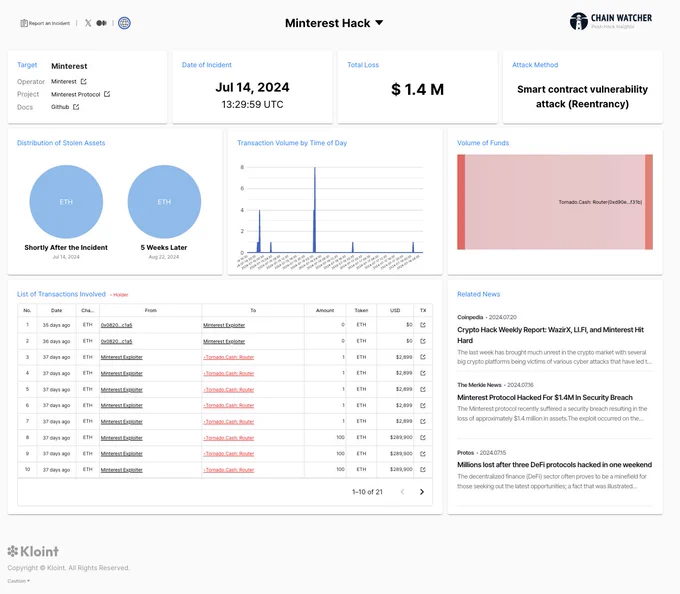
Task: Click Tornado.Cash: Router in row 10
Action: (x=229, y=470)
